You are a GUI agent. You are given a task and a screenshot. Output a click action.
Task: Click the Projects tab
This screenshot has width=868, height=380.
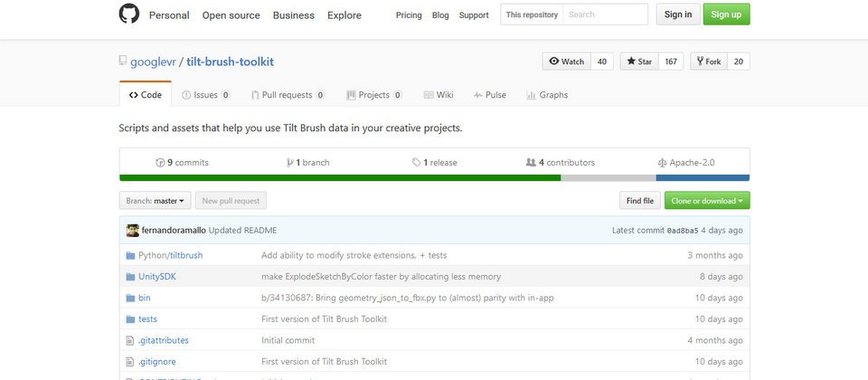[373, 95]
